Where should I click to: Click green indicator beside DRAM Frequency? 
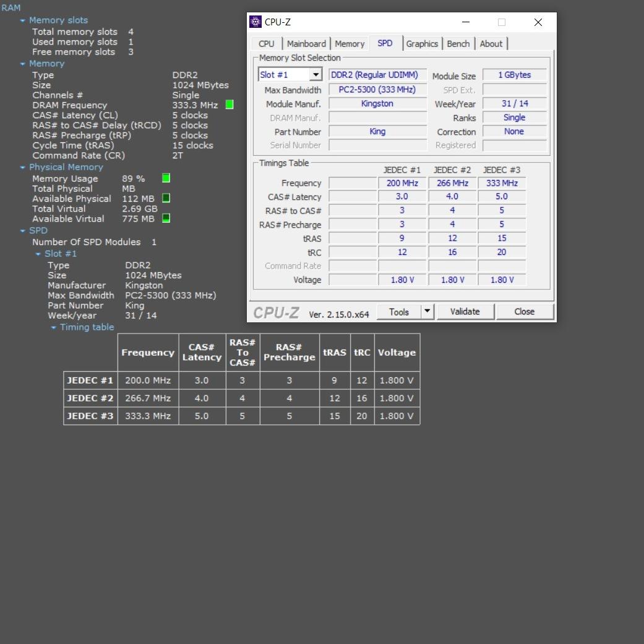(229, 105)
